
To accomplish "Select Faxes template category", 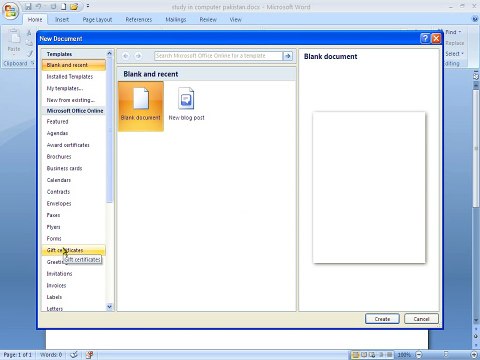I will point(74,215).
